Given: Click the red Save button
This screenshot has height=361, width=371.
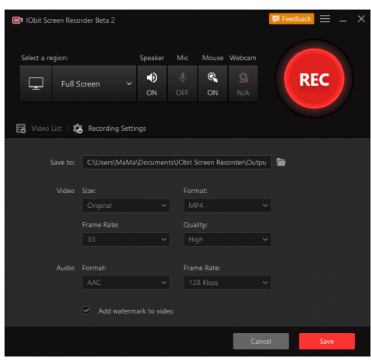Looking at the screenshot, I should pyautogui.click(x=327, y=341).
